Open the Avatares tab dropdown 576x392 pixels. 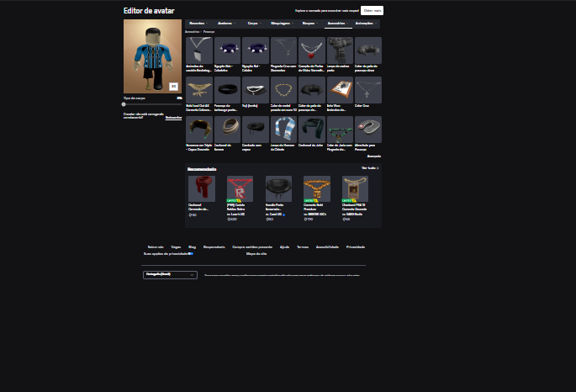[226, 24]
